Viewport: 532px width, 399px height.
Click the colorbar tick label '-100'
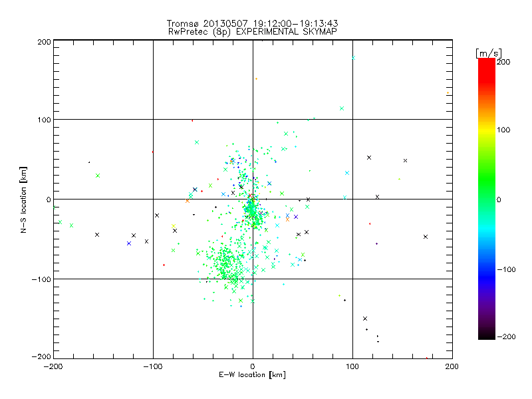(x=506, y=269)
